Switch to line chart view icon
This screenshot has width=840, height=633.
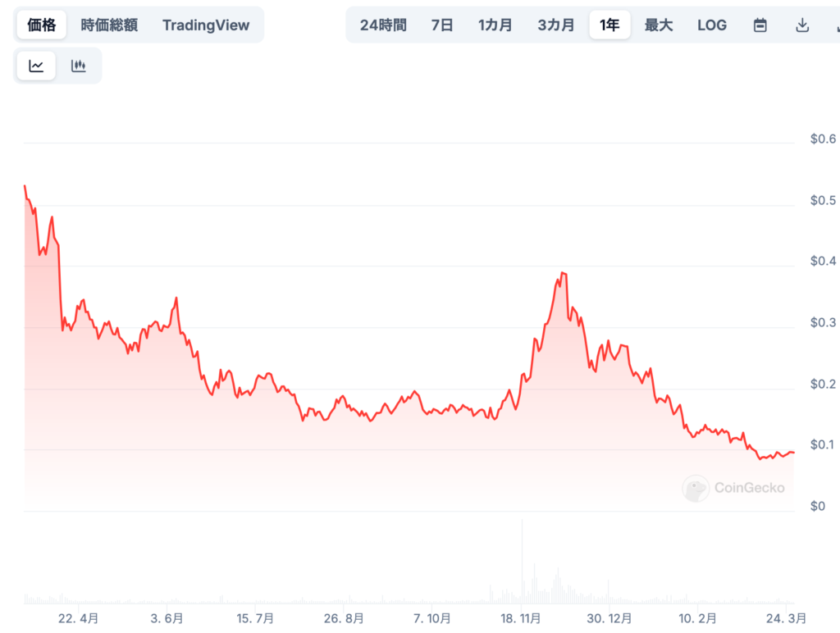36,66
